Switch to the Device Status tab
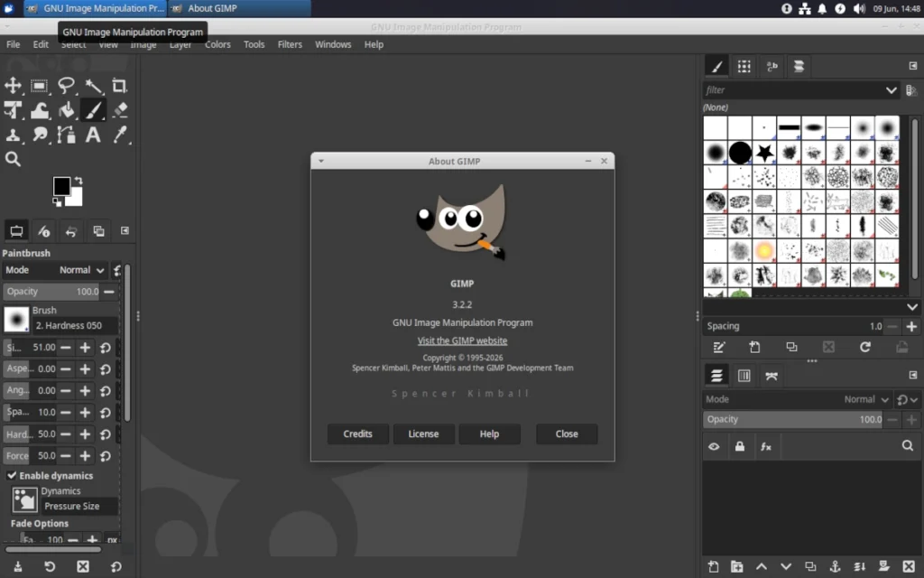 pos(43,231)
